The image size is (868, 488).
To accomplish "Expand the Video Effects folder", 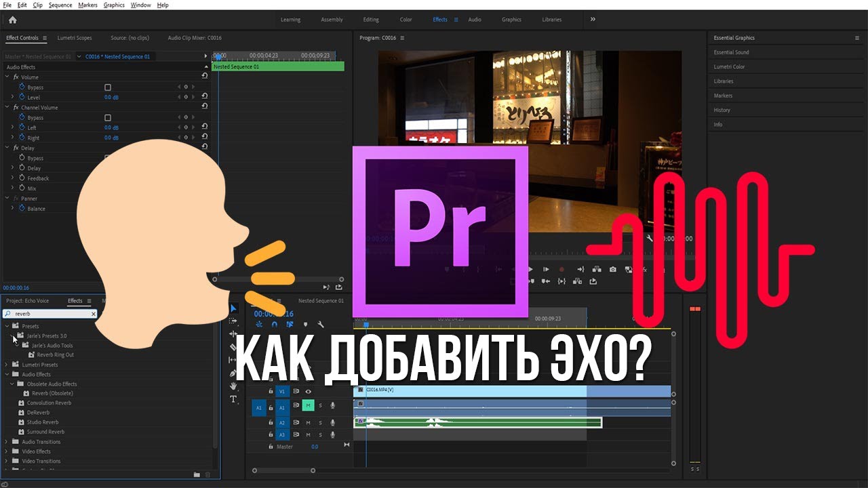I will pyautogui.click(x=7, y=451).
